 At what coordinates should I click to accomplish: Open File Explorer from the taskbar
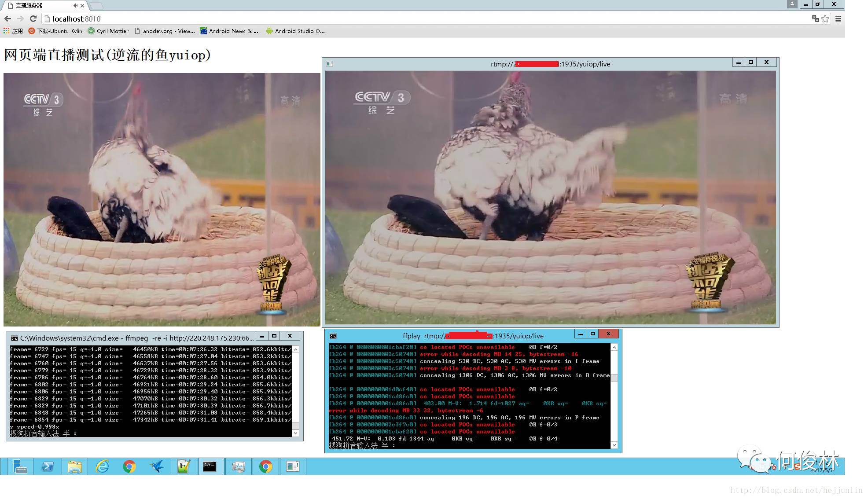coord(75,466)
